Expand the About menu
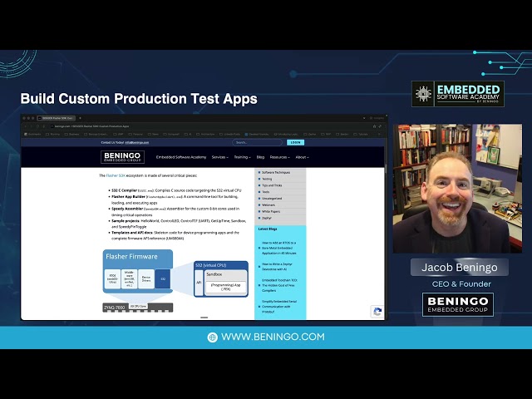 302,157
